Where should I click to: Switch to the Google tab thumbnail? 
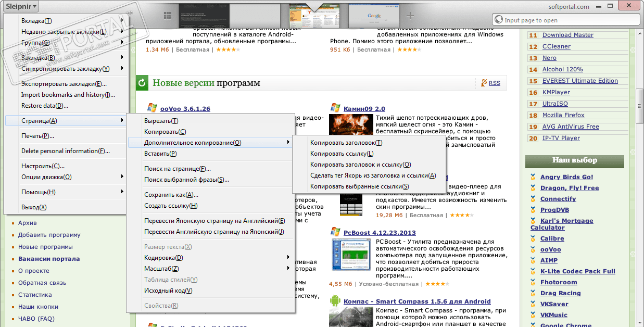click(x=373, y=15)
